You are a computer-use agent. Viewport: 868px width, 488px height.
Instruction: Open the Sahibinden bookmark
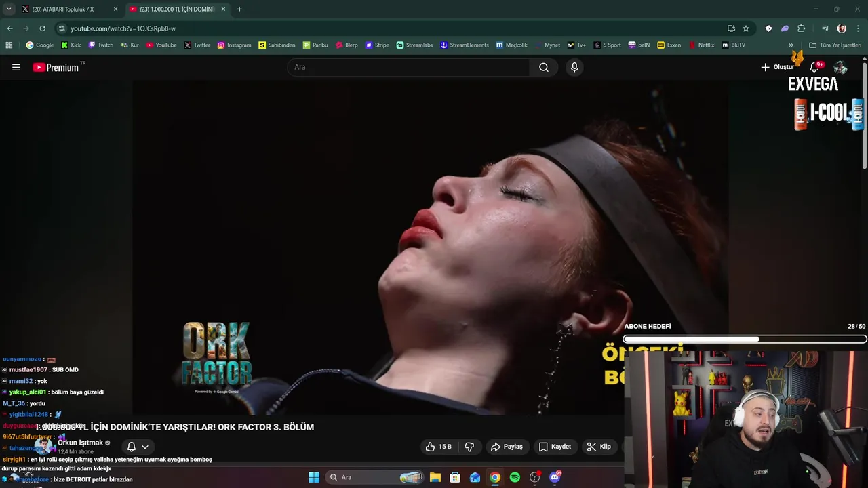[x=277, y=45]
